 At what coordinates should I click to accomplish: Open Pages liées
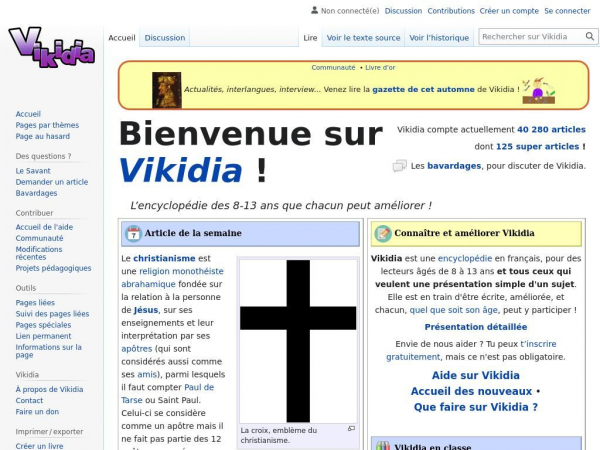coord(35,303)
